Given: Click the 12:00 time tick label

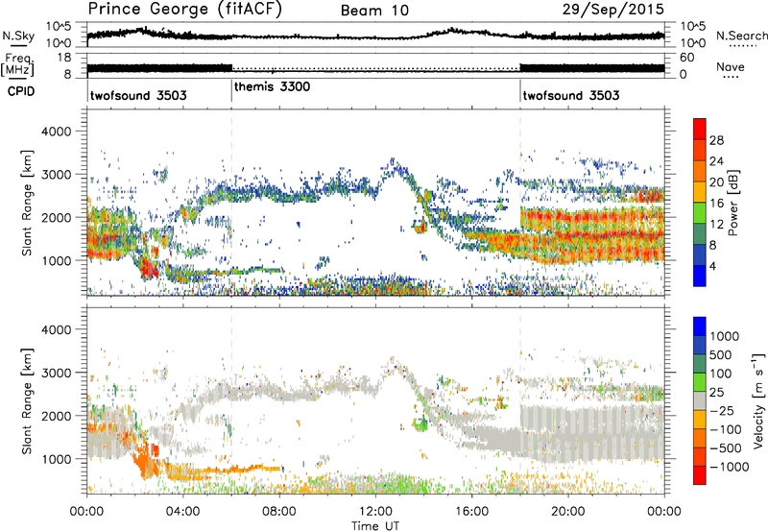Looking at the screenshot, I should (375, 511).
